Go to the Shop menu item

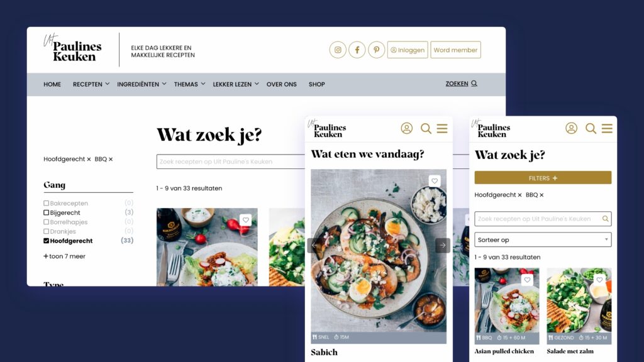[x=317, y=84]
